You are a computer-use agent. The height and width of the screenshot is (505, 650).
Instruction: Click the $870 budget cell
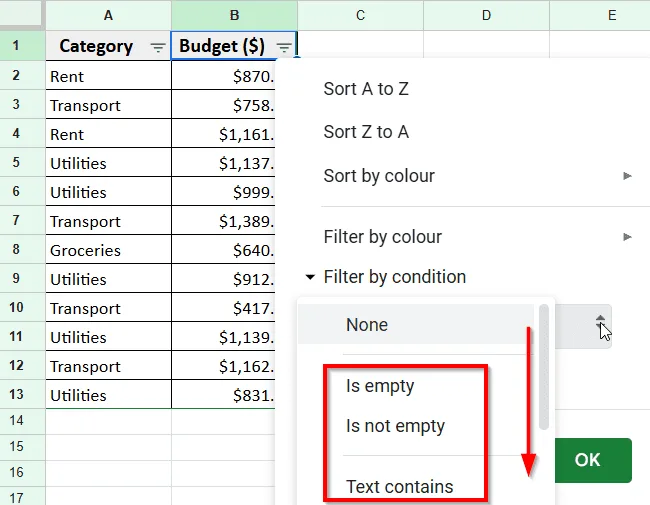223,75
